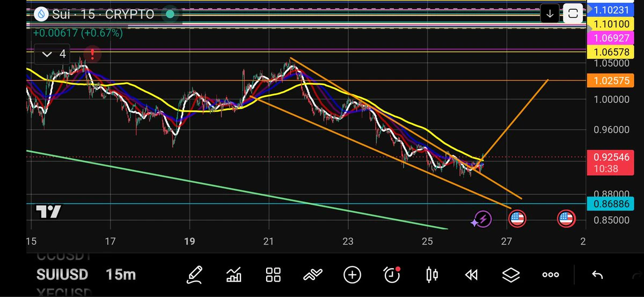Open the rightmost US flag event
644x297 pixels.
(566, 219)
